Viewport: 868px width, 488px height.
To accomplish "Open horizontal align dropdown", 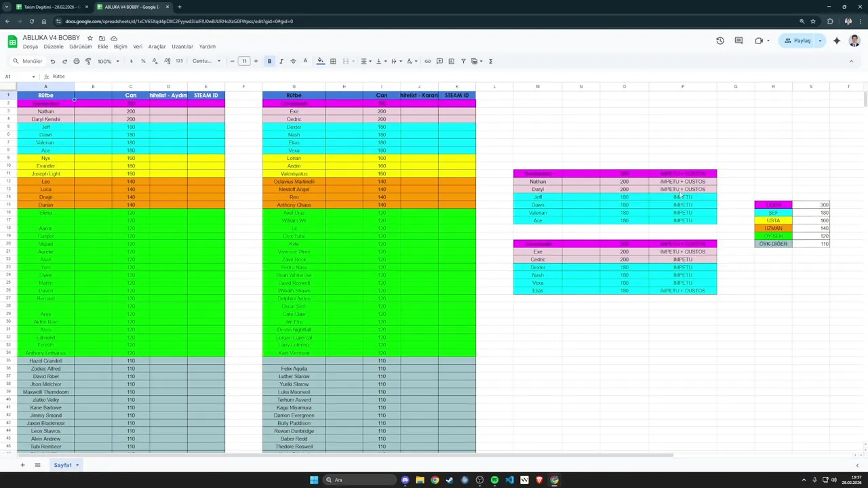I will (365, 61).
